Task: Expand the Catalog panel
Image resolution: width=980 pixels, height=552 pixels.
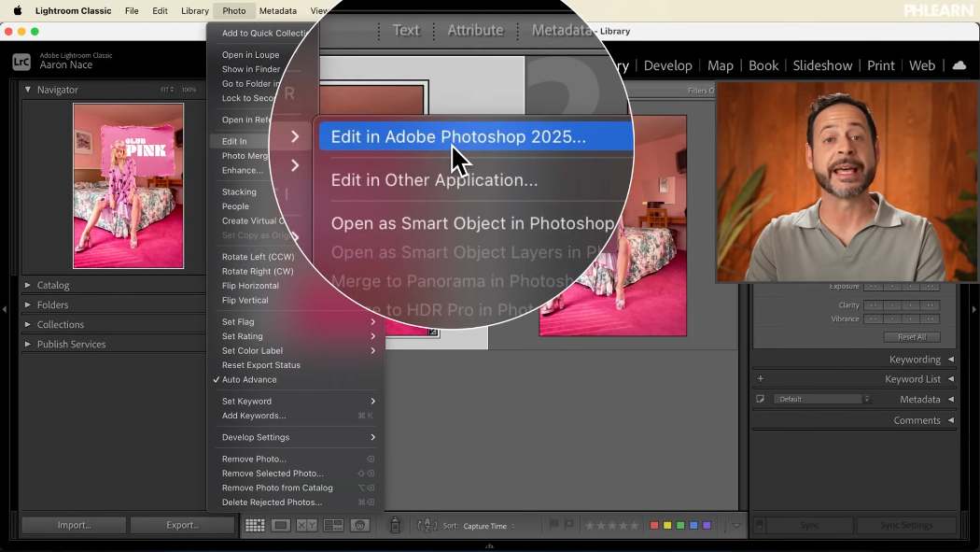Action: pos(27,285)
